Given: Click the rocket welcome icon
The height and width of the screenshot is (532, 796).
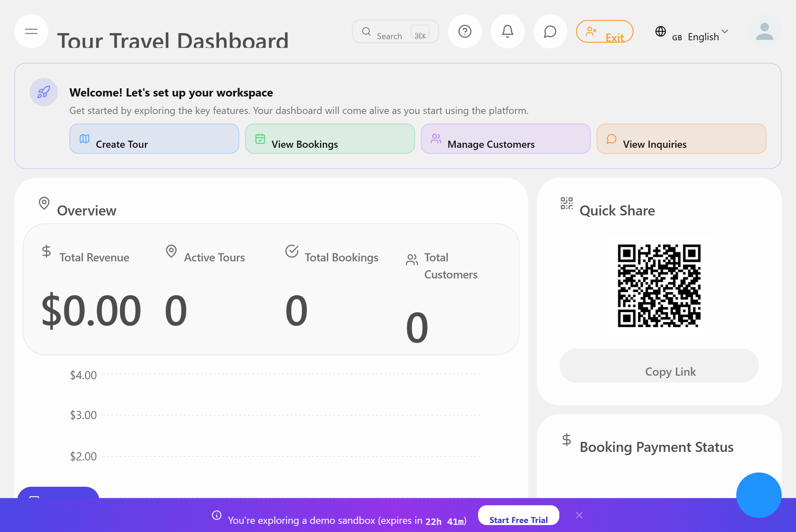Looking at the screenshot, I should coord(43,92).
